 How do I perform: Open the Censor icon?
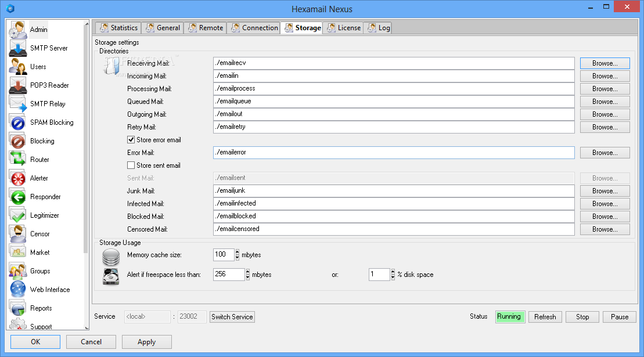(x=17, y=234)
